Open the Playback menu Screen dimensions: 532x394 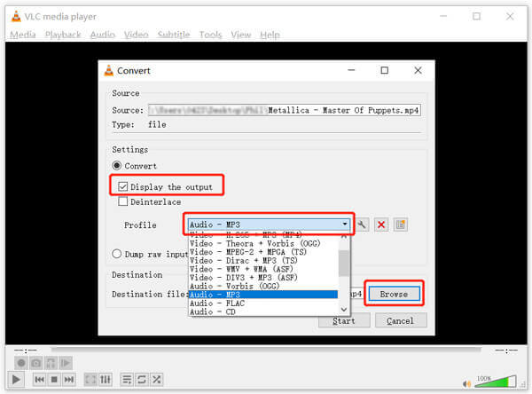click(63, 35)
